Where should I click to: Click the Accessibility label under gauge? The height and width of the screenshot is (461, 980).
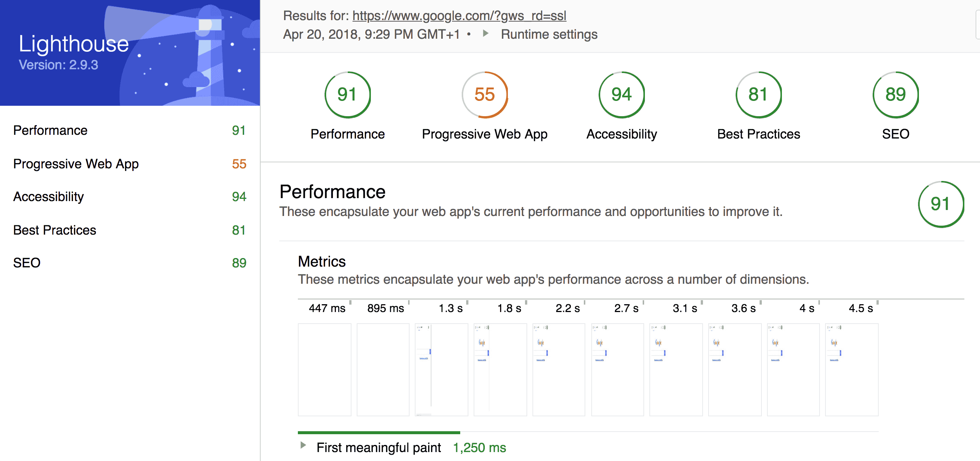pos(622,134)
